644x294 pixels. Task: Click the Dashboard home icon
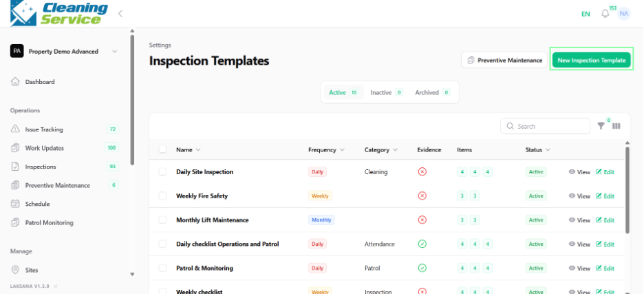(x=15, y=81)
